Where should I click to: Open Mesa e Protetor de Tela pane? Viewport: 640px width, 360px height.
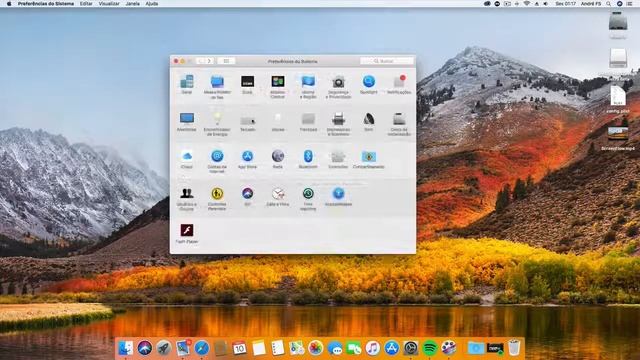(217, 87)
